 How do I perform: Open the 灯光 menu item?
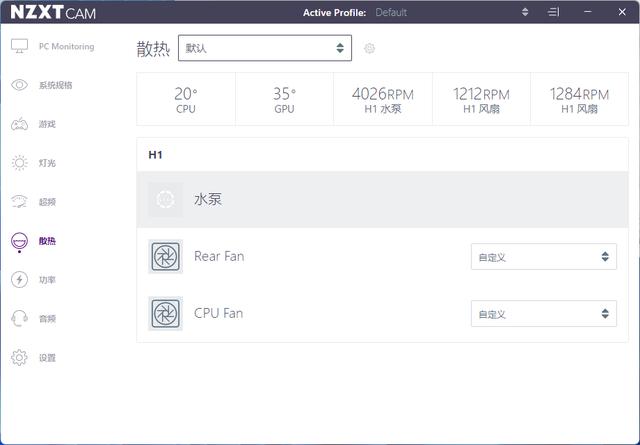pos(47,163)
